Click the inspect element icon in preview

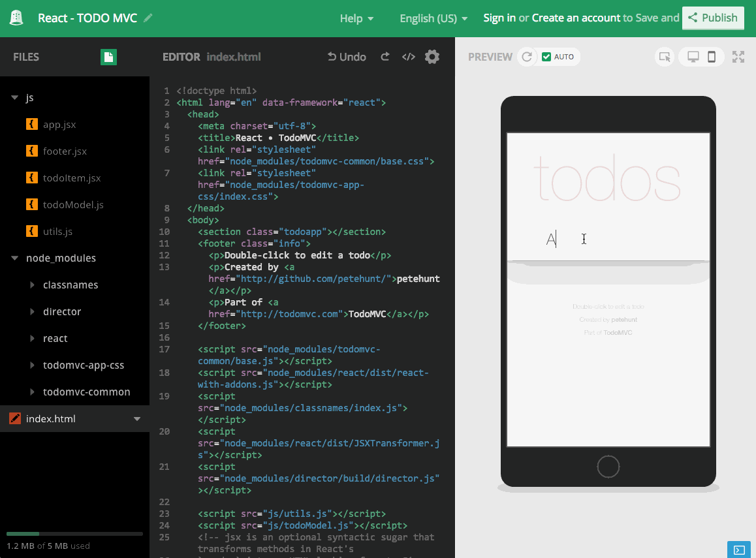pyautogui.click(x=665, y=57)
